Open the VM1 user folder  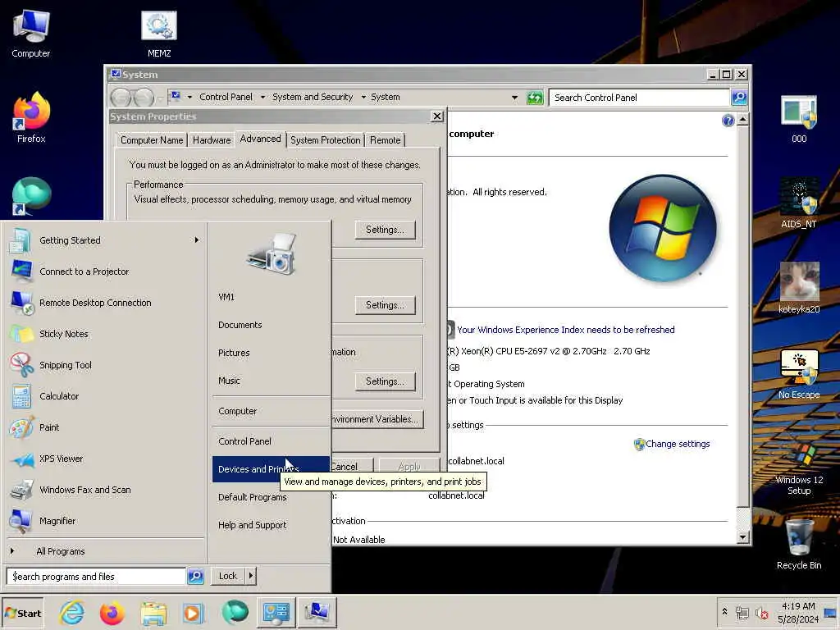271,297
